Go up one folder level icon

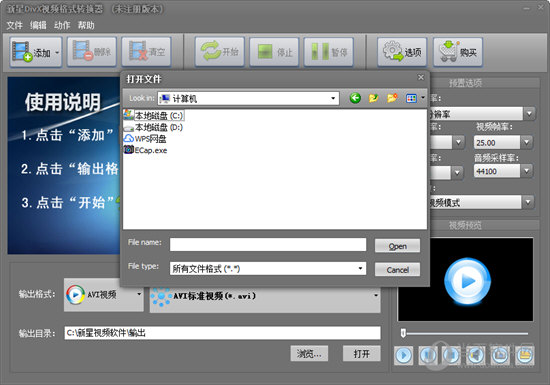coord(374,98)
